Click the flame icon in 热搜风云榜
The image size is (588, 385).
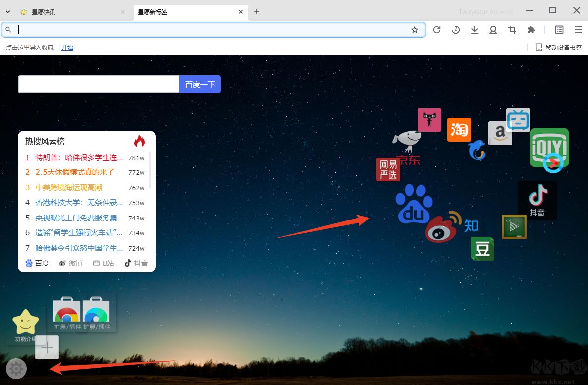140,141
